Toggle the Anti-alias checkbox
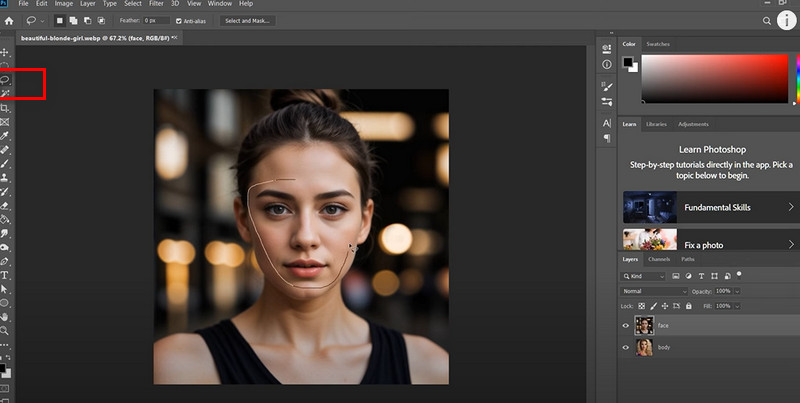The image size is (800, 403). click(179, 21)
